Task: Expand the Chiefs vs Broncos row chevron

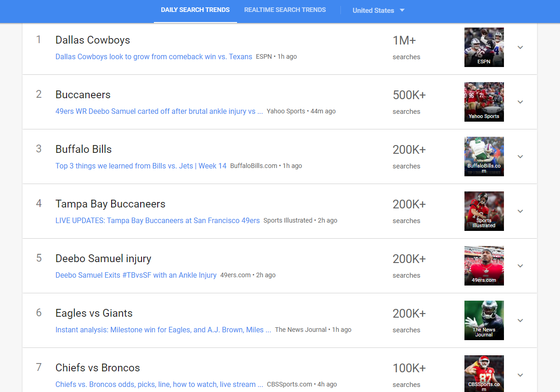Action: pyautogui.click(x=520, y=375)
